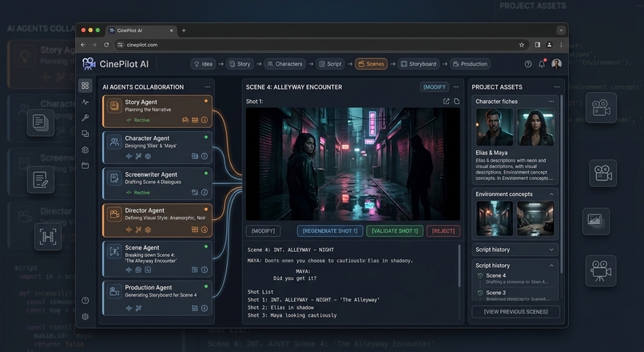
Task: Click the Project Assets panel scrollbar
Action: [562, 185]
